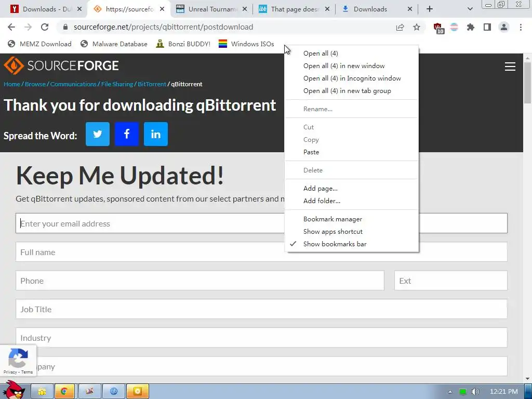Image resolution: width=532 pixels, height=399 pixels.
Task: Reload the current page
Action: (45, 27)
